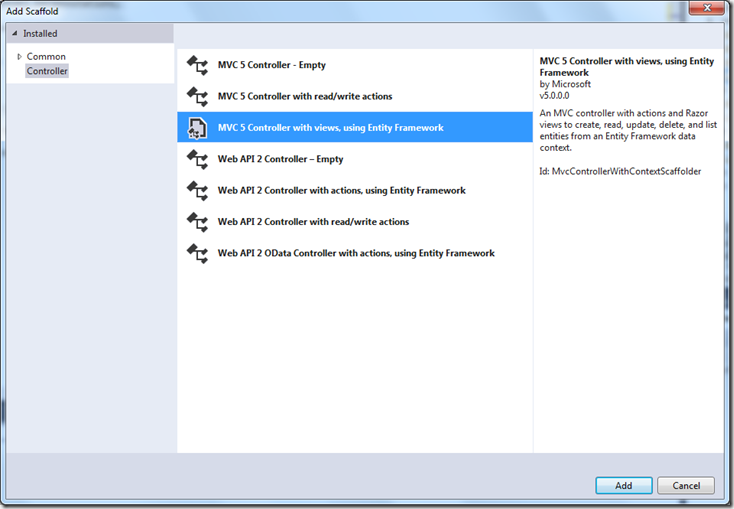
Task: Click icon of Web API 2 Controller with read/write actions
Action: (197, 222)
